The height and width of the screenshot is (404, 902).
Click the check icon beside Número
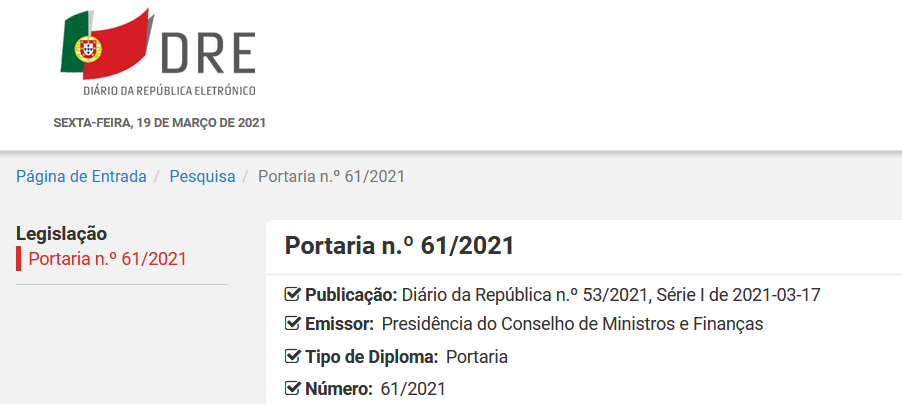pos(293,388)
